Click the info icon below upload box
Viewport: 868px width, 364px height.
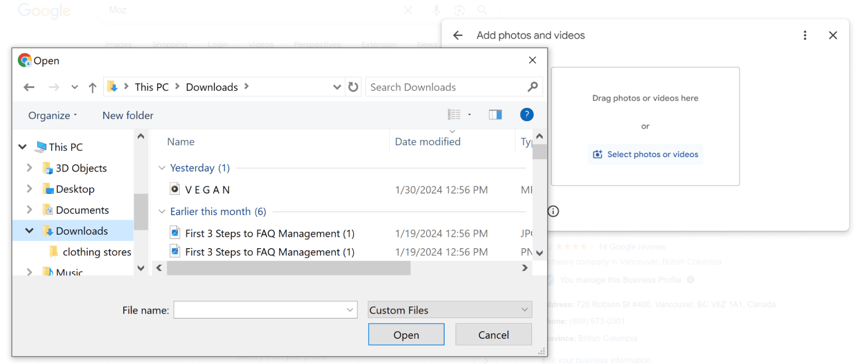click(553, 211)
